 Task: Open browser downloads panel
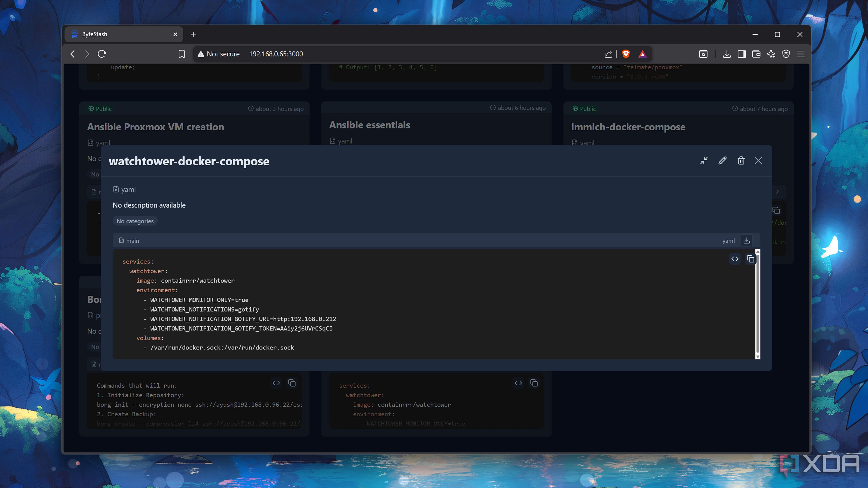pyautogui.click(x=727, y=54)
